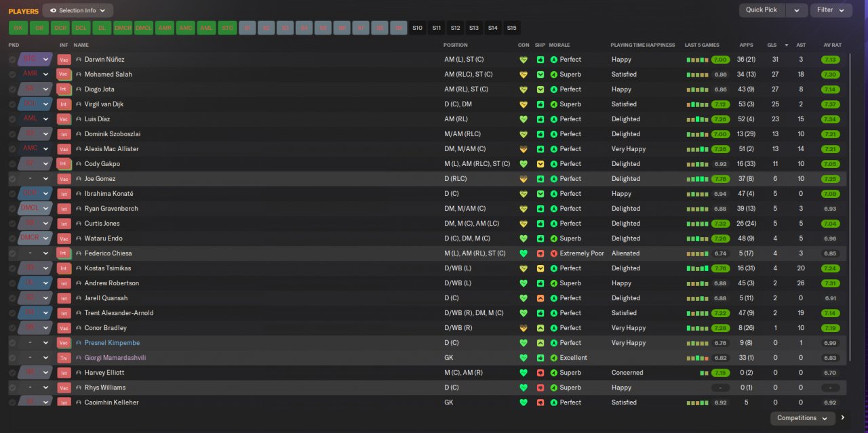Click the red sharpness icon for Federico Chiesa
This screenshot has height=433, width=868.
(540, 253)
